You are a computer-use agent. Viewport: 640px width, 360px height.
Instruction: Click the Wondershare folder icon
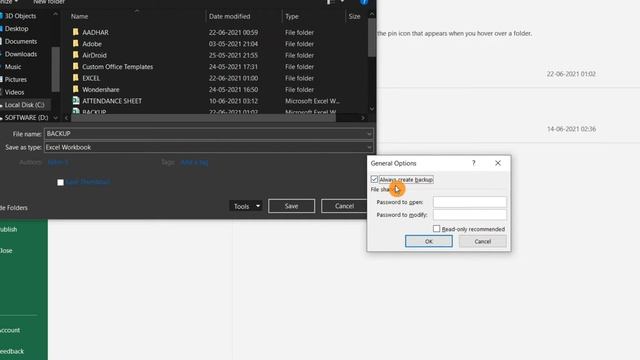[76, 89]
